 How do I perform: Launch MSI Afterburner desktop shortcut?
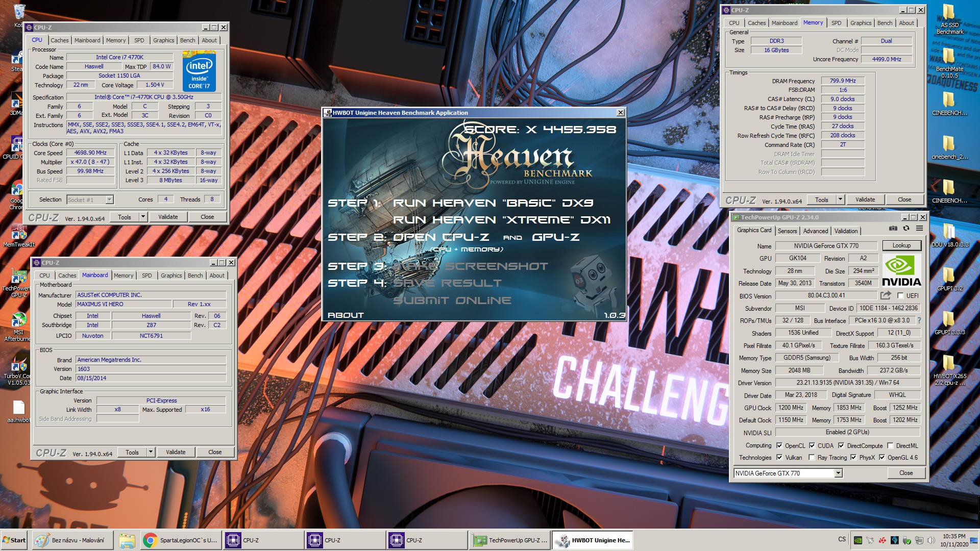coord(18,327)
